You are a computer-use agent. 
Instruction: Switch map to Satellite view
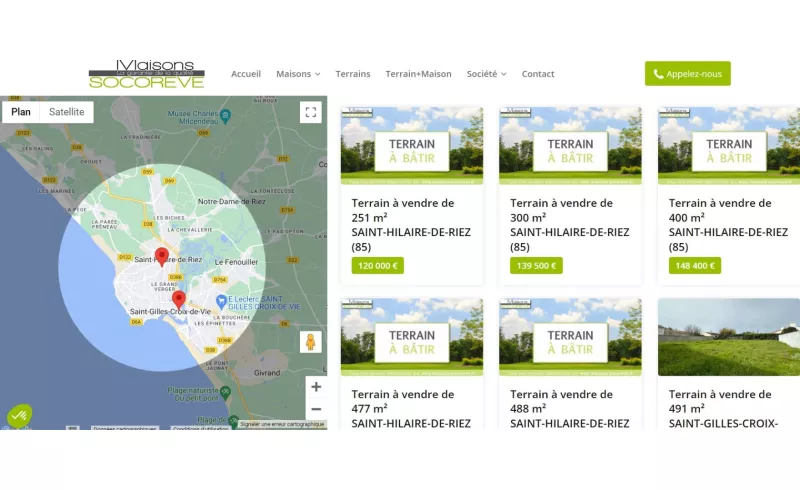[x=67, y=112]
